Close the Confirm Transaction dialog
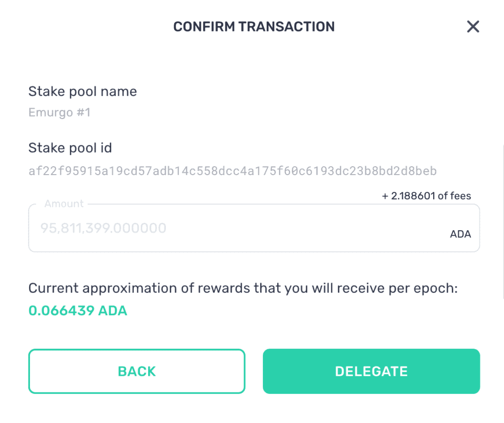 coord(473,27)
